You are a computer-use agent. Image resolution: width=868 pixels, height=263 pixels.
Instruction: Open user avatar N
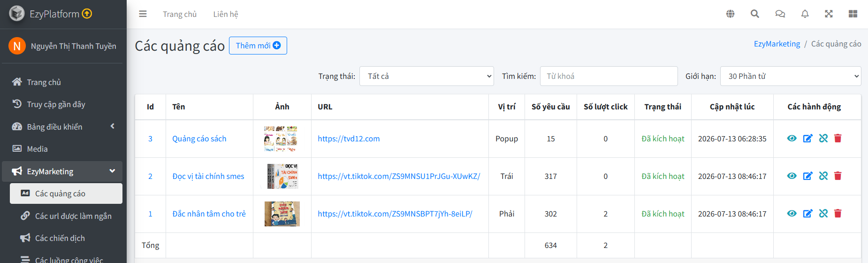coord(17,46)
